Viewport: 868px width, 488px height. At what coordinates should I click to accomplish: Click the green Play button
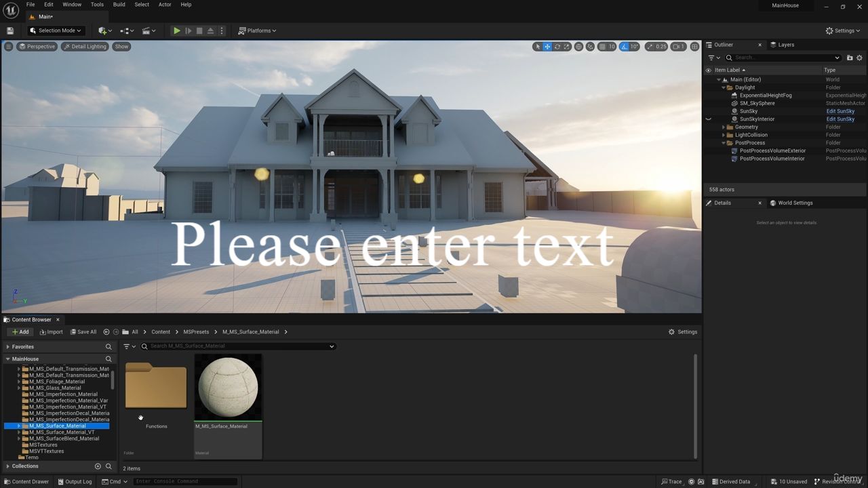(176, 30)
